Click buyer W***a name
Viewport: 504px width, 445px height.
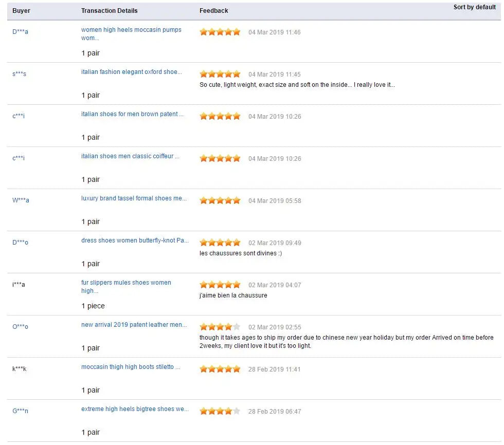21,200
